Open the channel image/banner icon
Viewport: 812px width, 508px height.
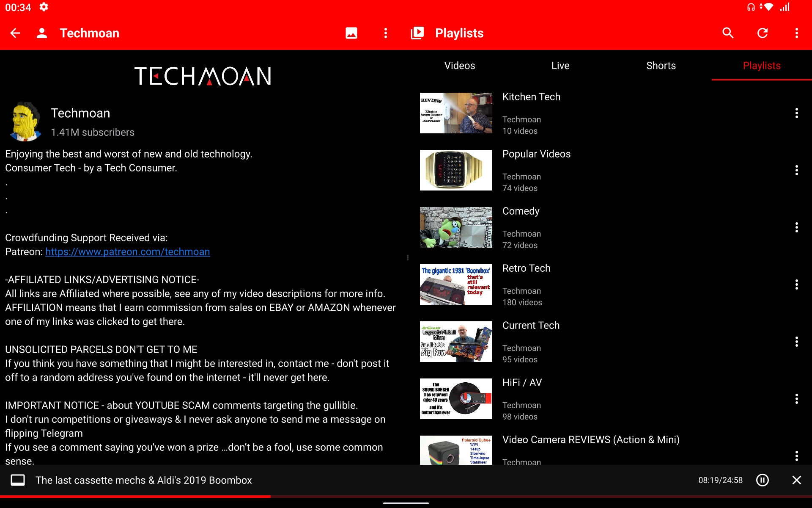[351, 33]
